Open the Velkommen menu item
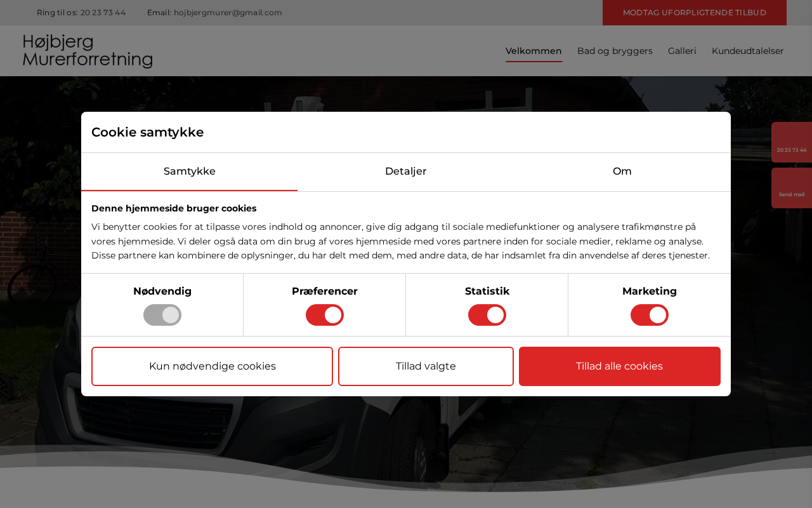 (534, 51)
